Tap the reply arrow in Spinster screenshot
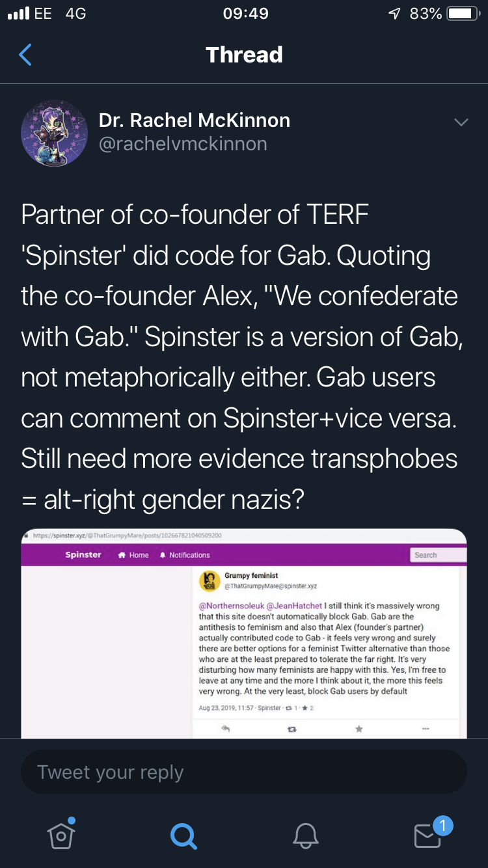 (x=226, y=729)
